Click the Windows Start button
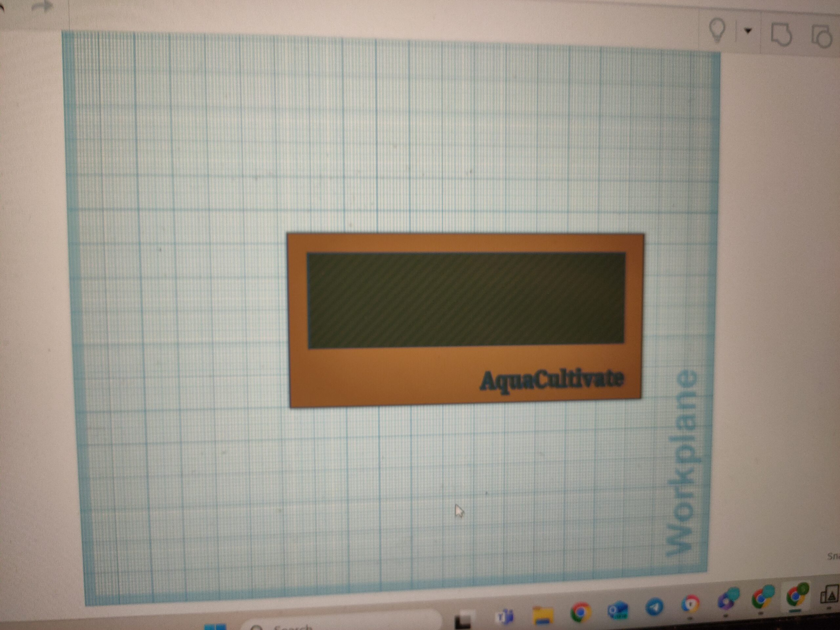 [216, 627]
